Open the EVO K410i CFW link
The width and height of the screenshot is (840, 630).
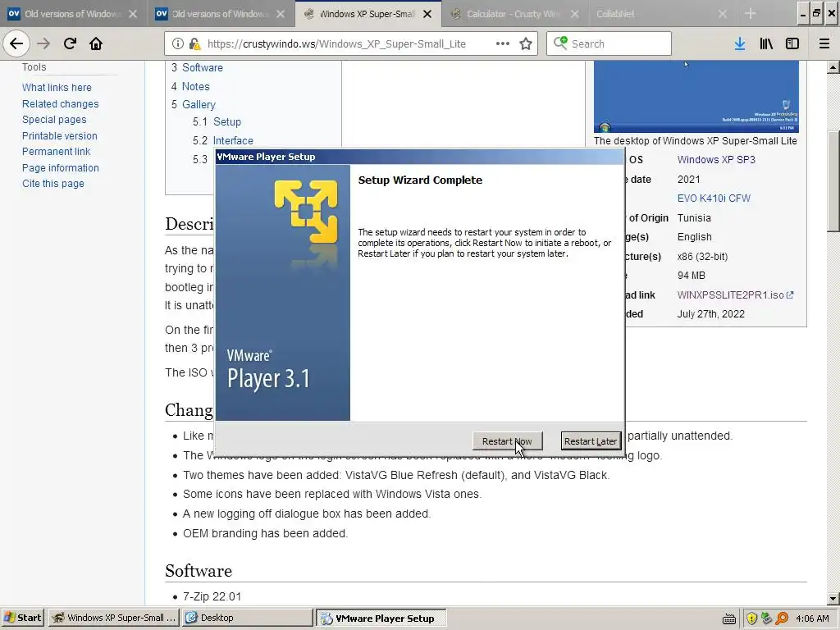[x=714, y=199]
